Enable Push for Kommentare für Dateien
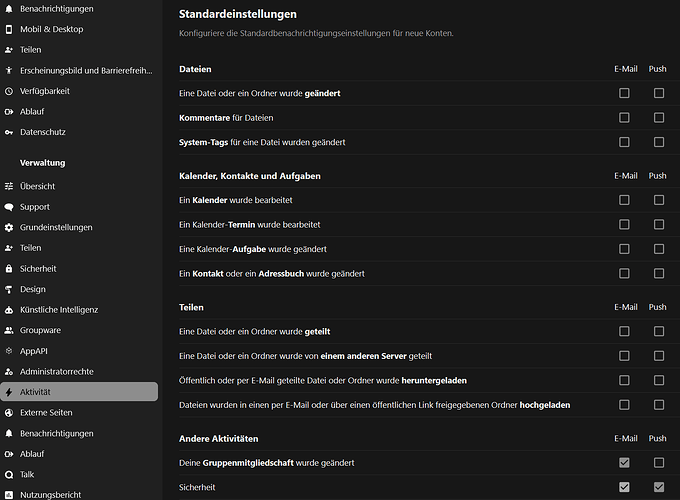The height and width of the screenshot is (500, 680). [x=659, y=118]
